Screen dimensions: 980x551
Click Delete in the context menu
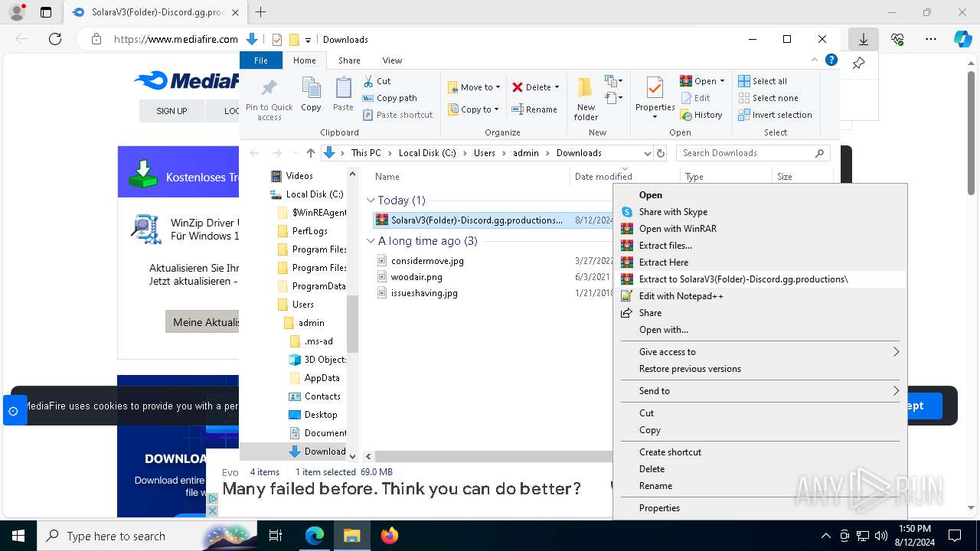pos(760,469)
